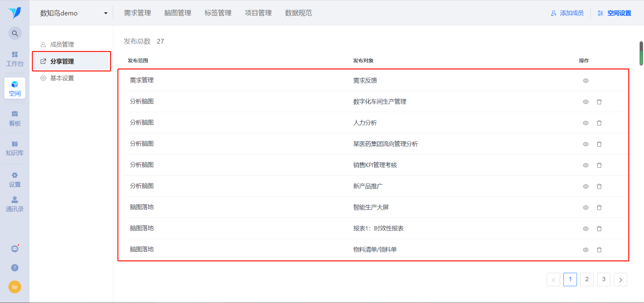
Task: Delete the 智能生产大屏 share entry
Action: 599,207
